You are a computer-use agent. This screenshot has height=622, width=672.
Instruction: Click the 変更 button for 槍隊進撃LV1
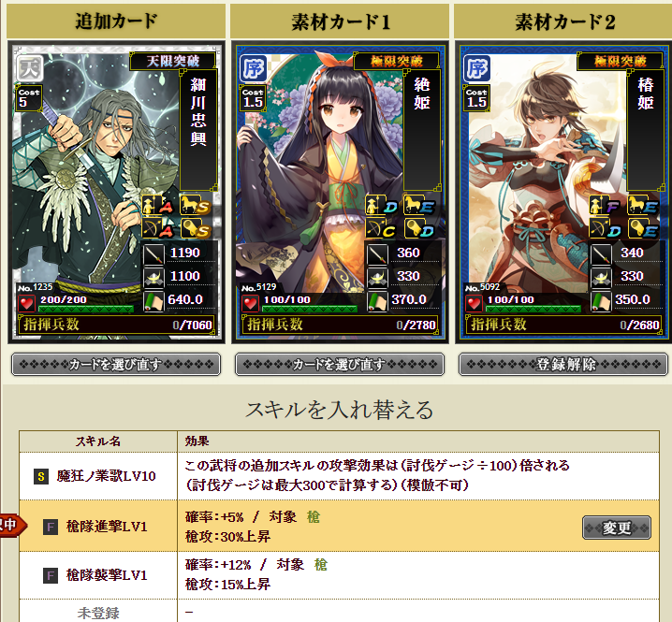click(x=617, y=528)
